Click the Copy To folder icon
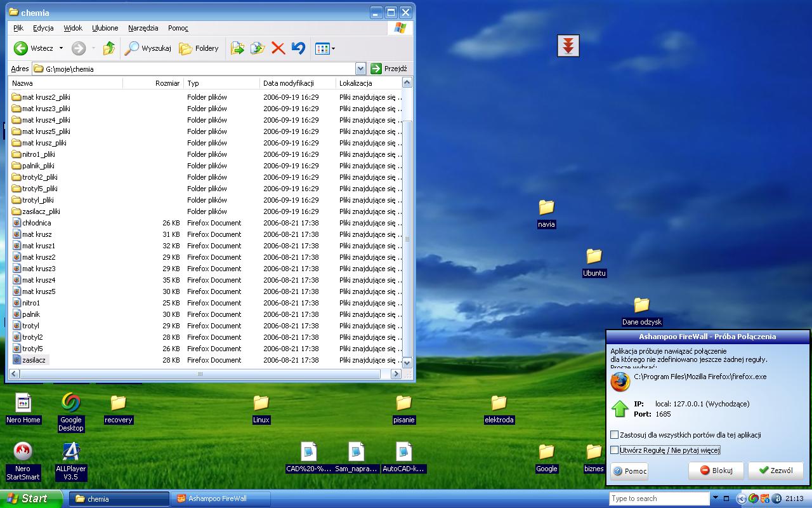This screenshot has width=812, height=508. pyautogui.click(x=258, y=48)
